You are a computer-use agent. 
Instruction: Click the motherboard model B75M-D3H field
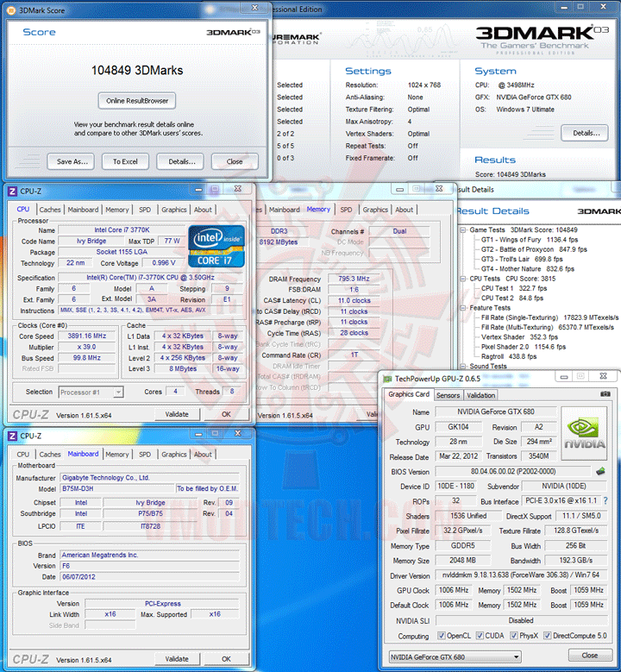[x=117, y=488]
